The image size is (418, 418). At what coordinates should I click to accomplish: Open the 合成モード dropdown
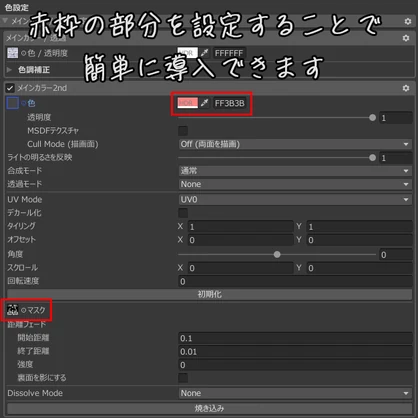295,171
